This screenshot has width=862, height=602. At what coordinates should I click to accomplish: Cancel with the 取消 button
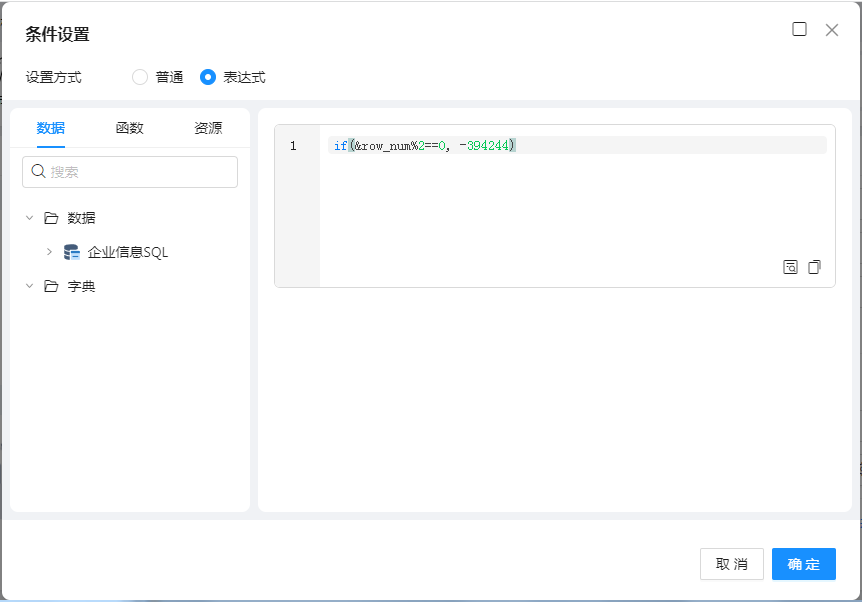[x=731, y=564]
